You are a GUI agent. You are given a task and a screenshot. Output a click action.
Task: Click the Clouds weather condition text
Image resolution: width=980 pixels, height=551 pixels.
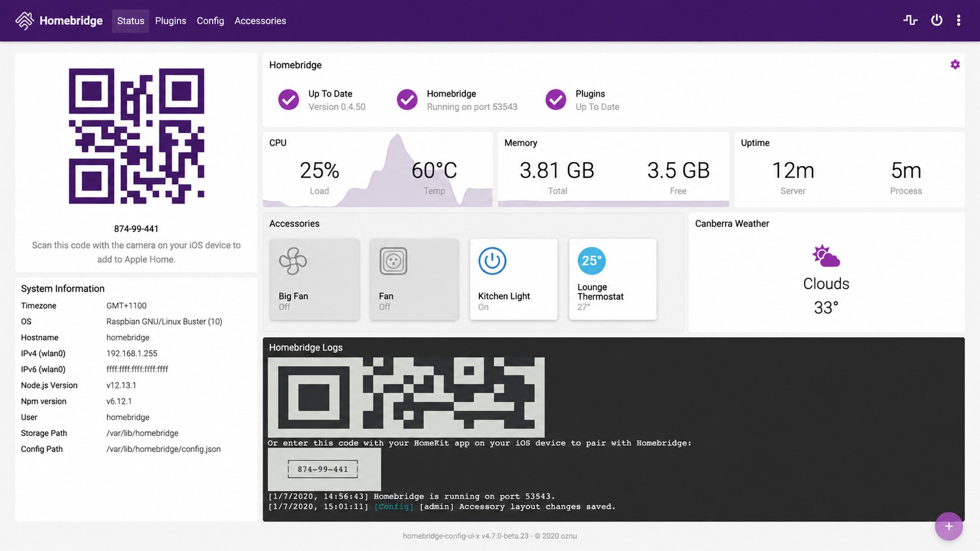pos(826,284)
